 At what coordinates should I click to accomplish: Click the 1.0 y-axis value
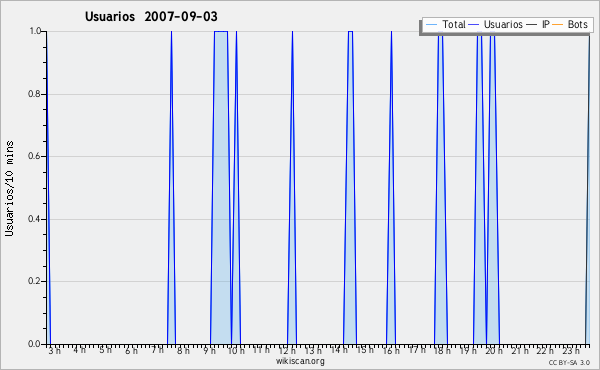coord(35,31)
